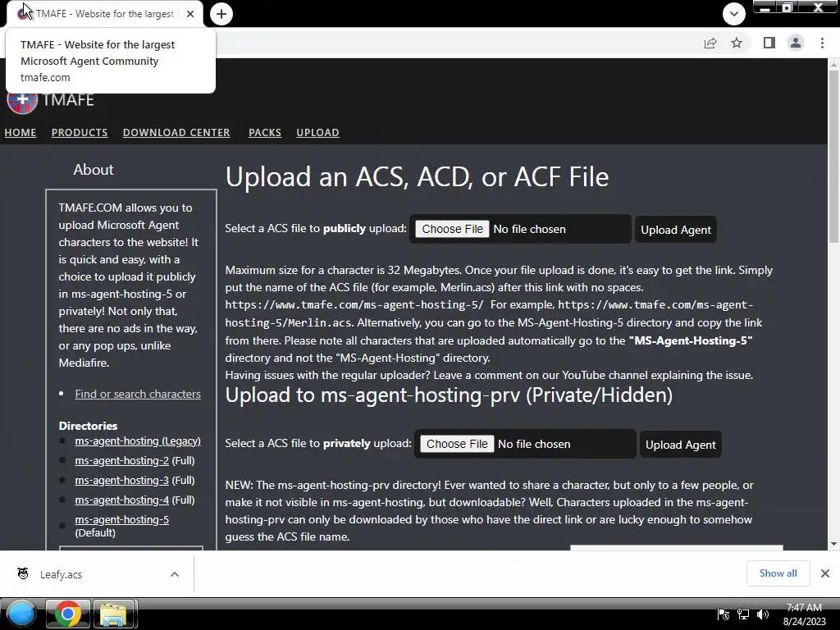Open the Chrome three-dot menu
The image size is (840, 630).
(x=822, y=43)
